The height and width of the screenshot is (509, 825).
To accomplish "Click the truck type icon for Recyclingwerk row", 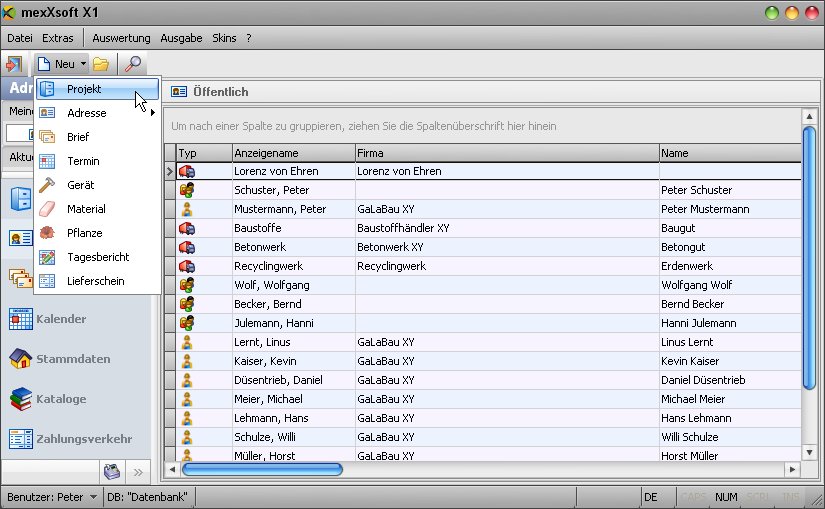I will coord(187,266).
